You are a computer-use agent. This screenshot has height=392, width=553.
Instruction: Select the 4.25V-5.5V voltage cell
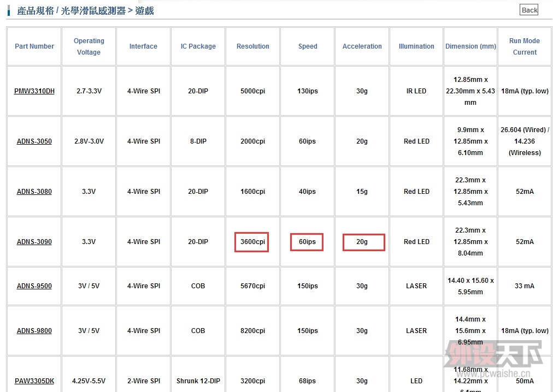pyautogui.click(x=89, y=375)
